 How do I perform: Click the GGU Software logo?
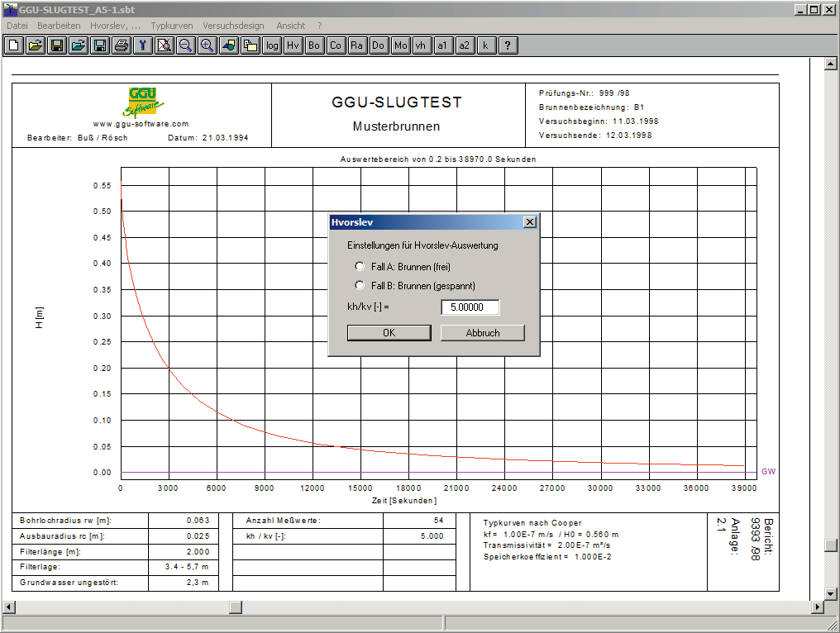[x=144, y=102]
